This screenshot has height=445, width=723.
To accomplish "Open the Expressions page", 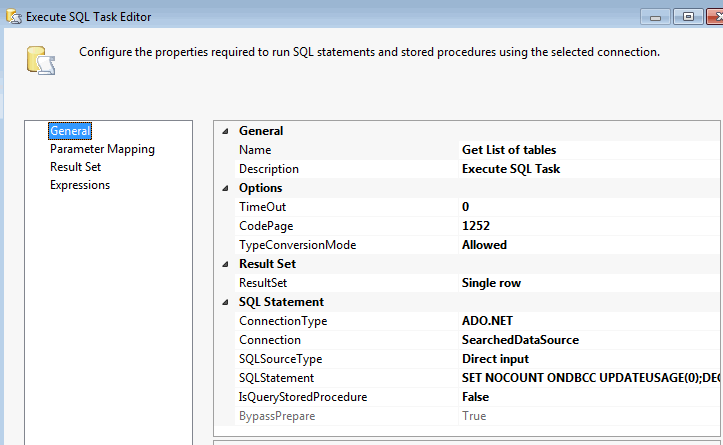I will (80, 185).
